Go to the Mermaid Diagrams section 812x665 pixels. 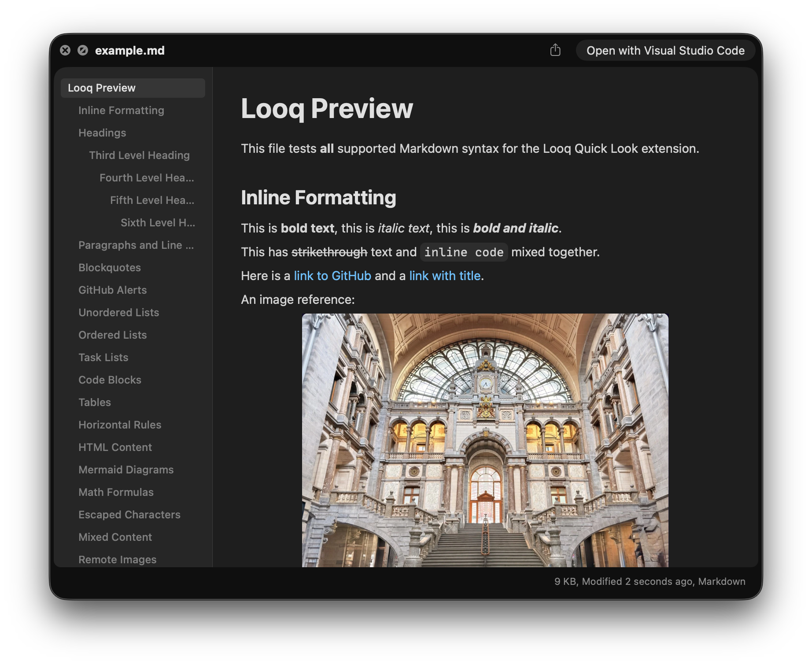pyautogui.click(x=126, y=469)
